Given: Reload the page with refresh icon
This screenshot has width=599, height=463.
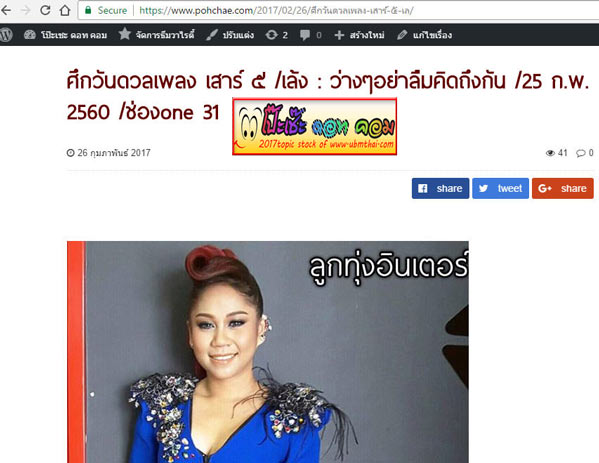Looking at the screenshot, I should click(45, 10).
